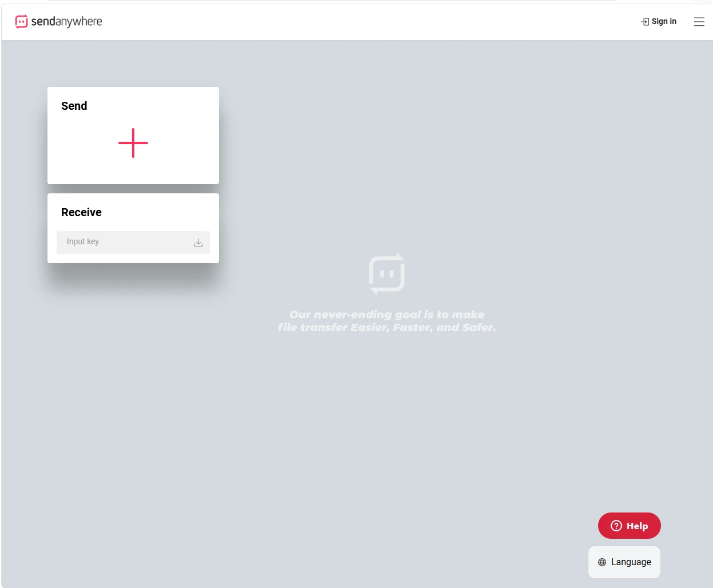Click the download arrow icon in Receive
The height and width of the screenshot is (588, 713).
[x=198, y=243]
